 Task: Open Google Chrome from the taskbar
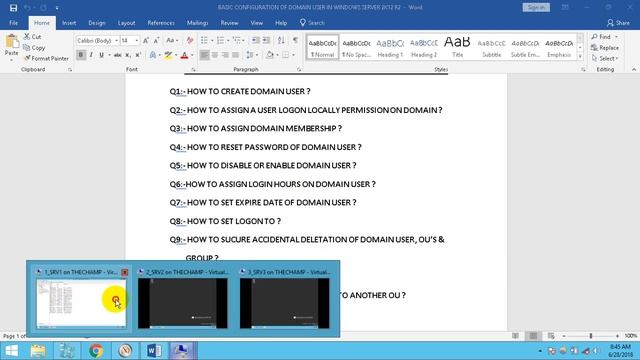point(96,351)
